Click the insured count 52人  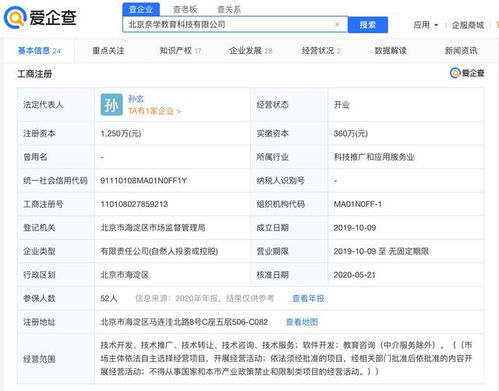coord(109,298)
